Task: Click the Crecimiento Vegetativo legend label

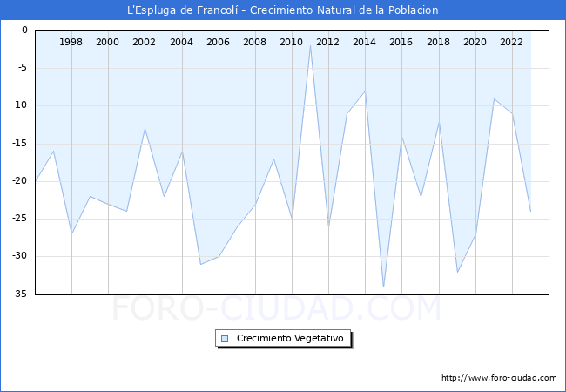Action: pos(290,338)
